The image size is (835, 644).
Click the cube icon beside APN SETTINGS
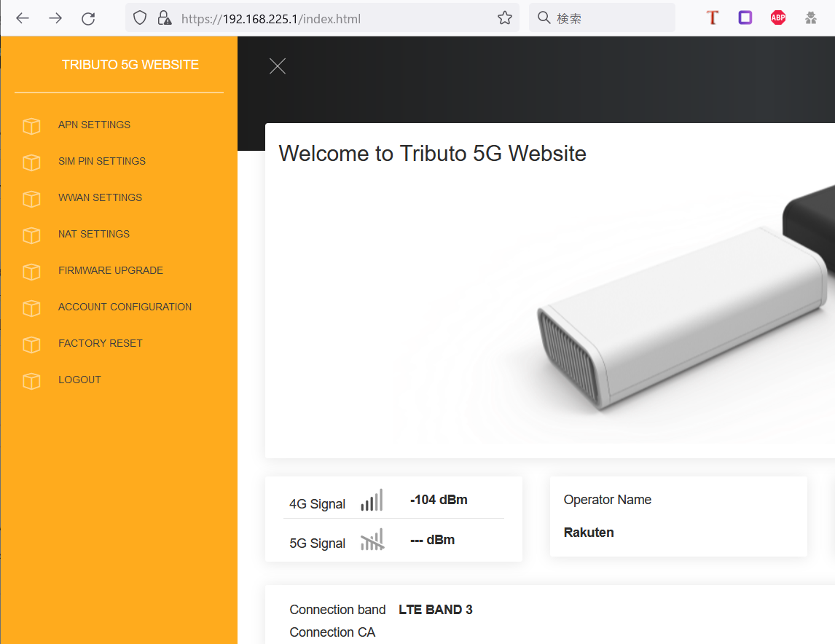click(x=31, y=125)
